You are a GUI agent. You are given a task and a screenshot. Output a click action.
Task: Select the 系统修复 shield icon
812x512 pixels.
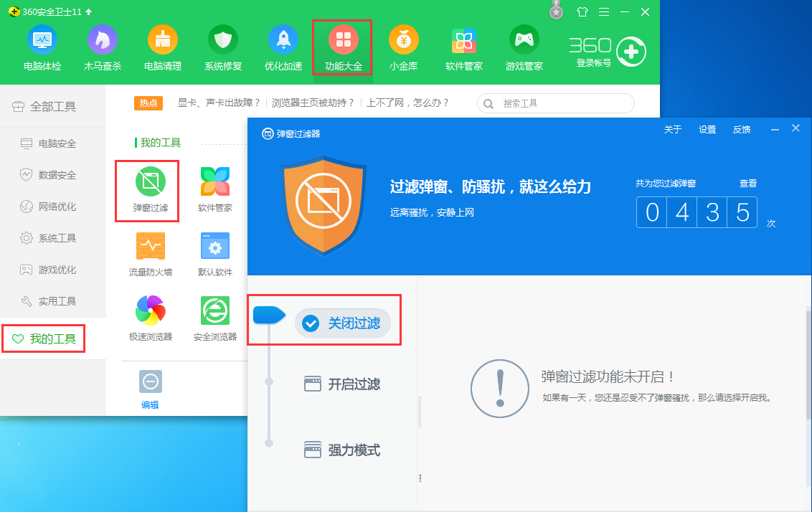(223, 40)
